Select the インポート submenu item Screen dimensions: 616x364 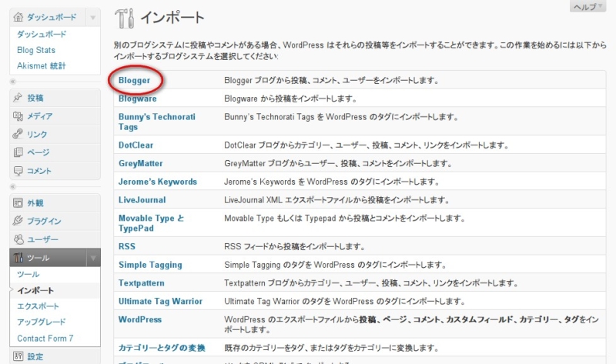tap(35, 291)
